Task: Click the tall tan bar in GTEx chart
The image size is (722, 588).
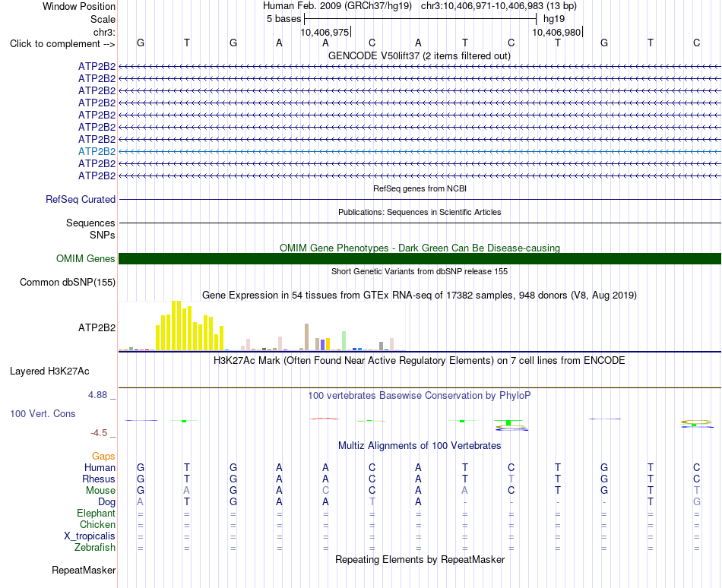Action: click(x=307, y=337)
